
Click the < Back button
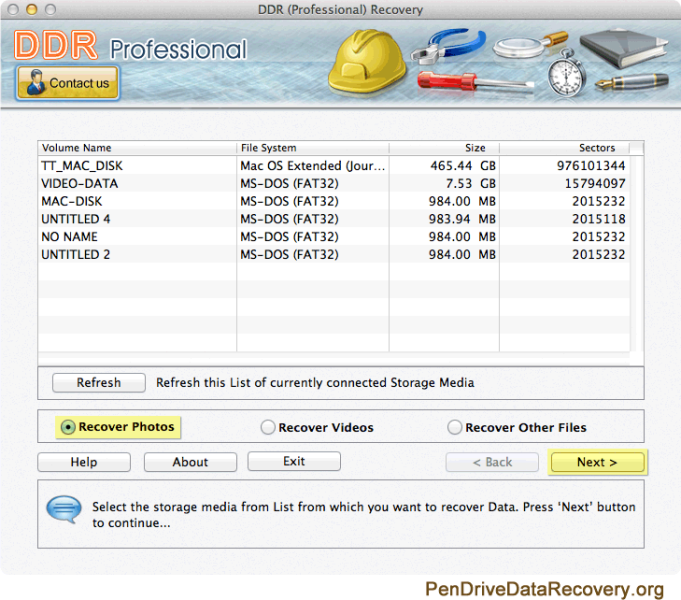pos(492,462)
